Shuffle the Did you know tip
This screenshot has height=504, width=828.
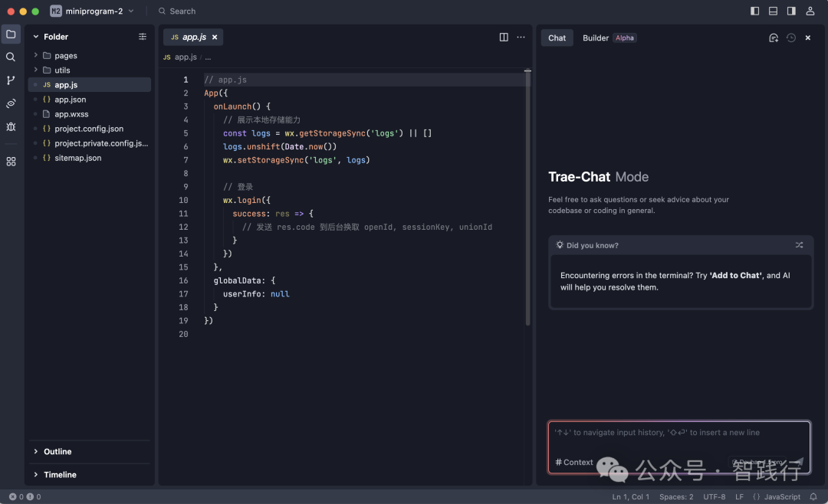[799, 245]
